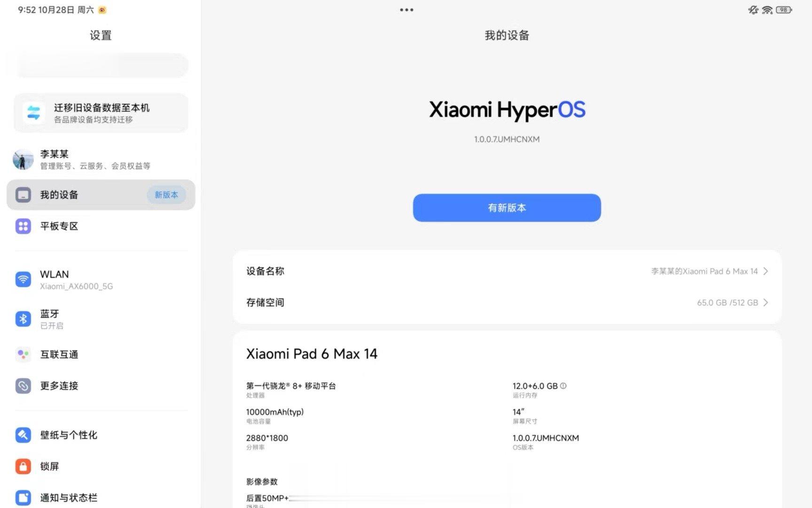This screenshot has width=812, height=508.
Task: Select the 我的设备 menu item
Action: click(101, 195)
